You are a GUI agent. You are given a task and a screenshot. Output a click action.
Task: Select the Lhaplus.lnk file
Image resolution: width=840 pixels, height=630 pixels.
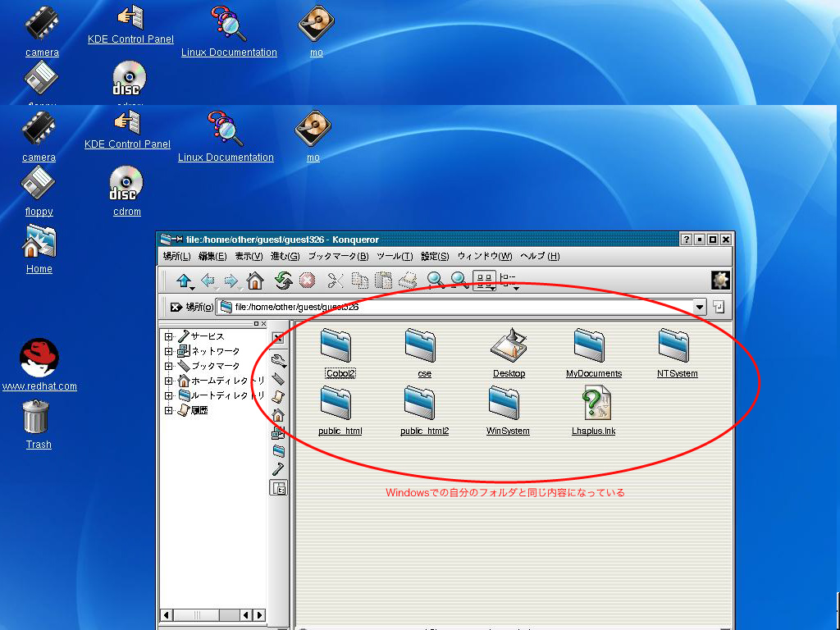tap(594, 411)
